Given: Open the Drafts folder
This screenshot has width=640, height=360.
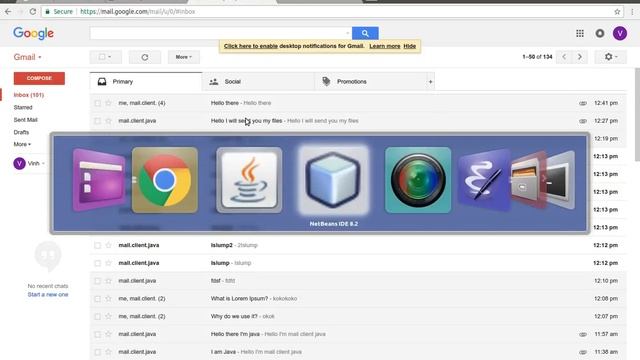Looking at the screenshot, I should (21, 132).
